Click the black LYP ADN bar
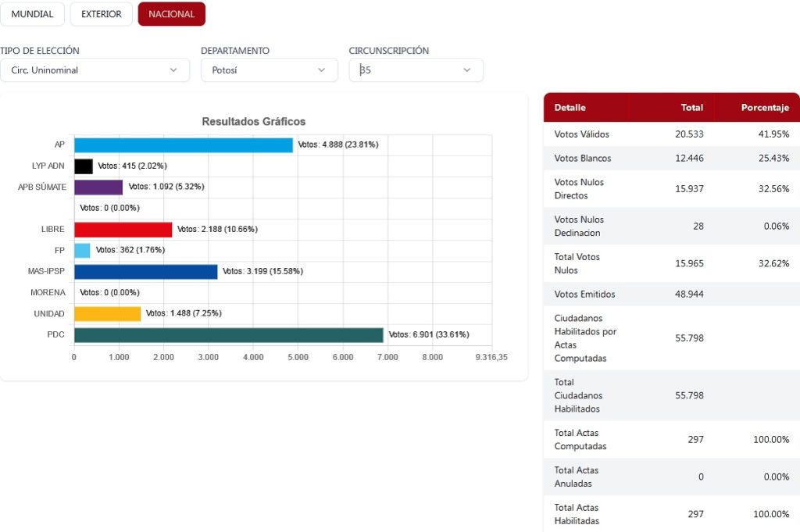The height and width of the screenshot is (532, 800). pos(84,166)
